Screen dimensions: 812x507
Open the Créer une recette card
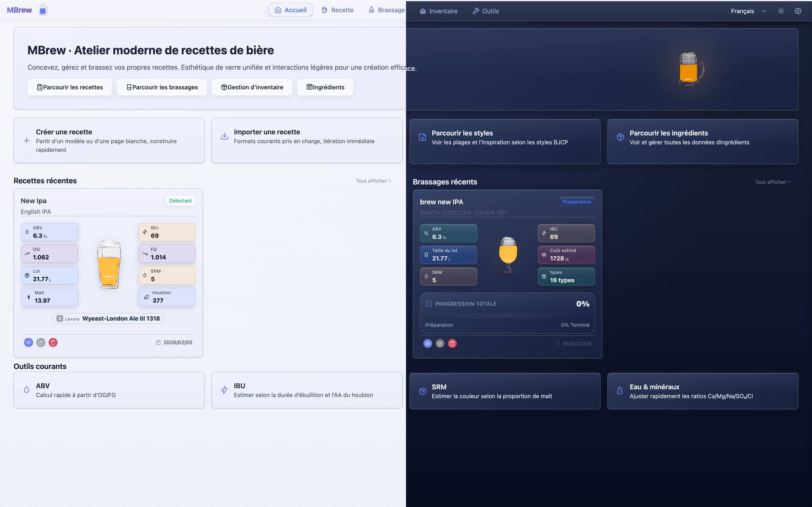click(109, 141)
